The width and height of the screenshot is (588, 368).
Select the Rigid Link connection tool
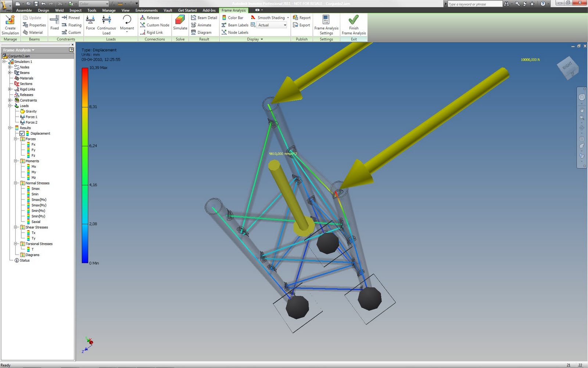[x=153, y=32]
